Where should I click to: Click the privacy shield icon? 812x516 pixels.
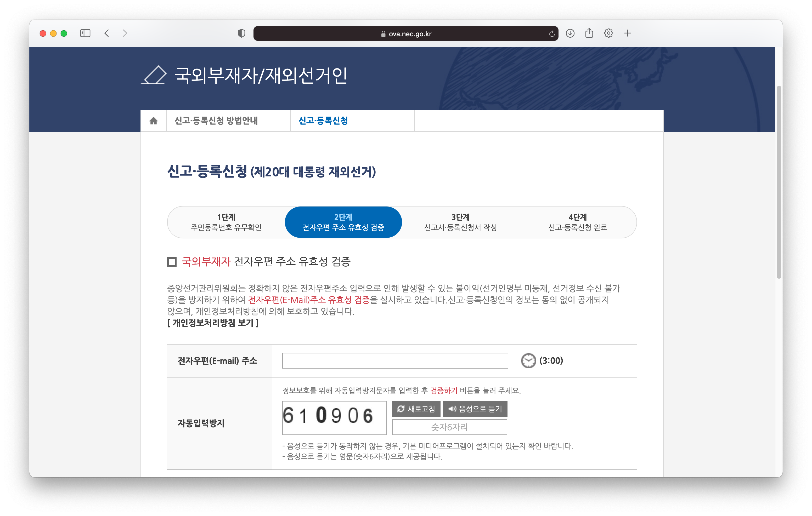241,33
